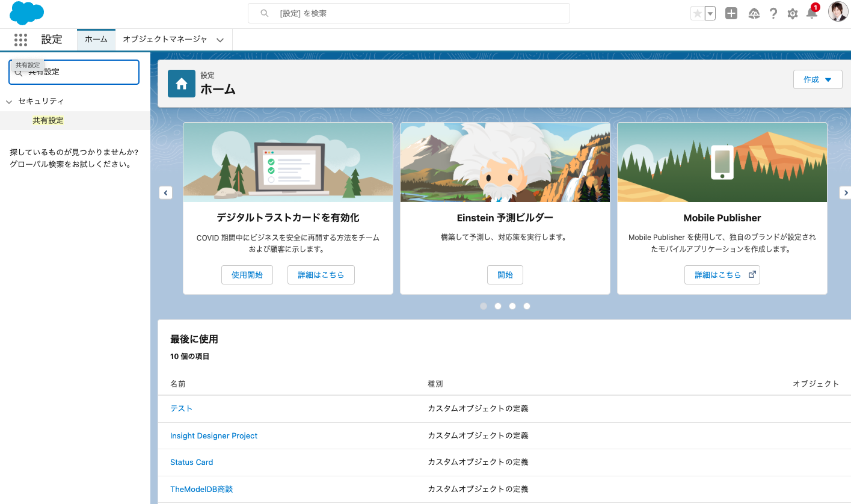Open the テスト link in recent items

pos(182,408)
